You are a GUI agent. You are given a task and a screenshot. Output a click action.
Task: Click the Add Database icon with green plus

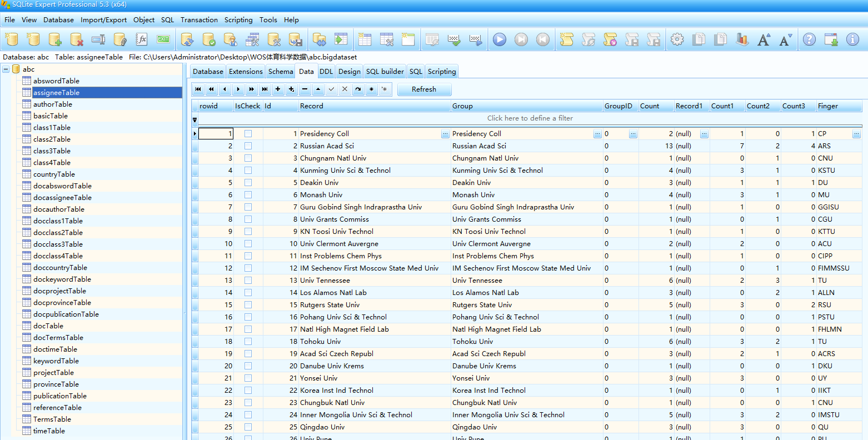pyautogui.click(x=55, y=39)
